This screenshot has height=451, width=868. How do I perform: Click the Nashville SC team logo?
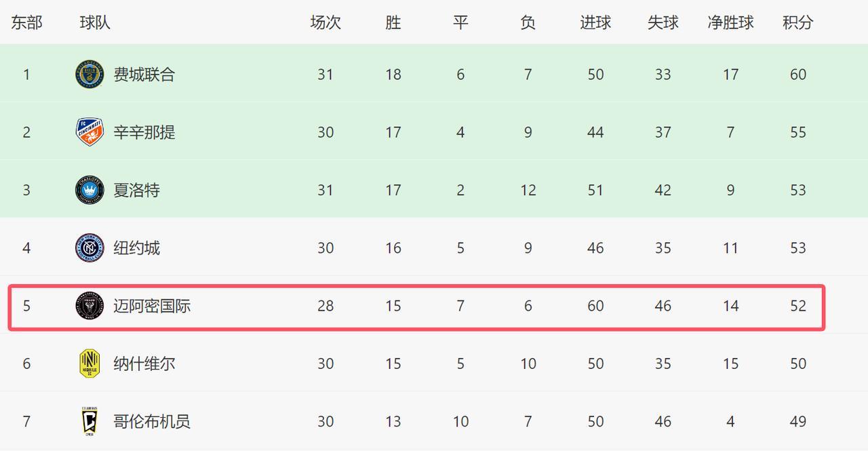(90, 364)
